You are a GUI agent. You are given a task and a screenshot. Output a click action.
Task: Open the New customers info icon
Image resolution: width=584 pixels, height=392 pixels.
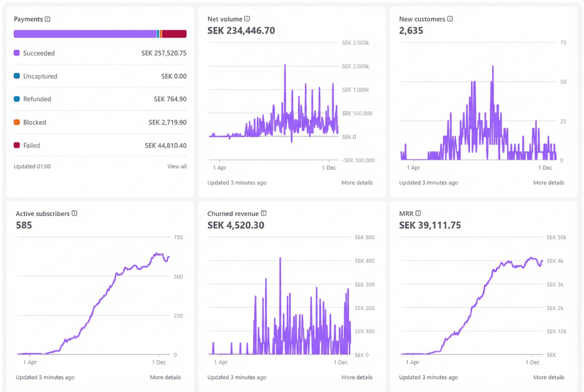pyautogui.click(x=450, y=19)
